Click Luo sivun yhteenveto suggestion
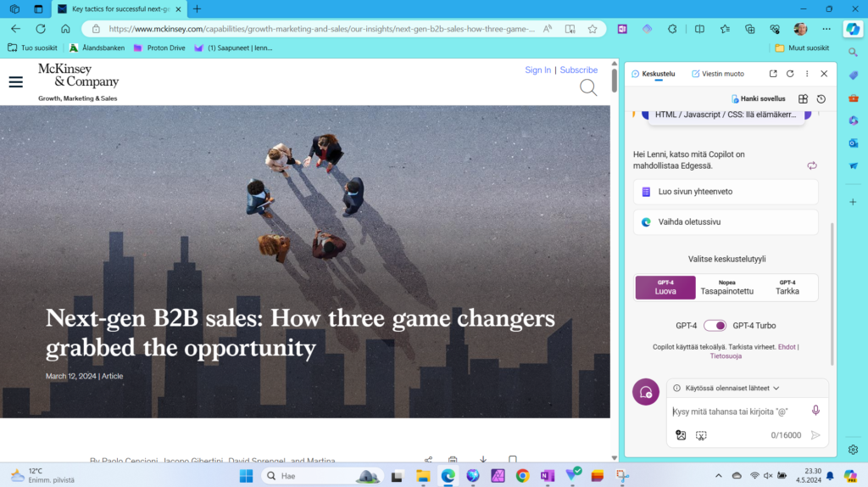 click(726, 192)
